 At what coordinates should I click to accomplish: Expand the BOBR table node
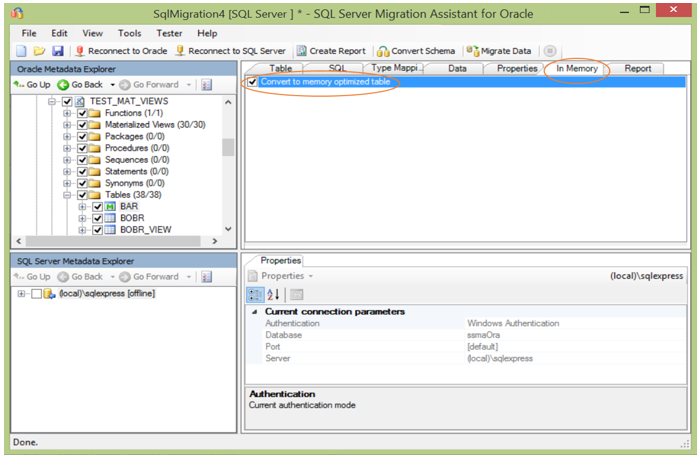point(82,218)
